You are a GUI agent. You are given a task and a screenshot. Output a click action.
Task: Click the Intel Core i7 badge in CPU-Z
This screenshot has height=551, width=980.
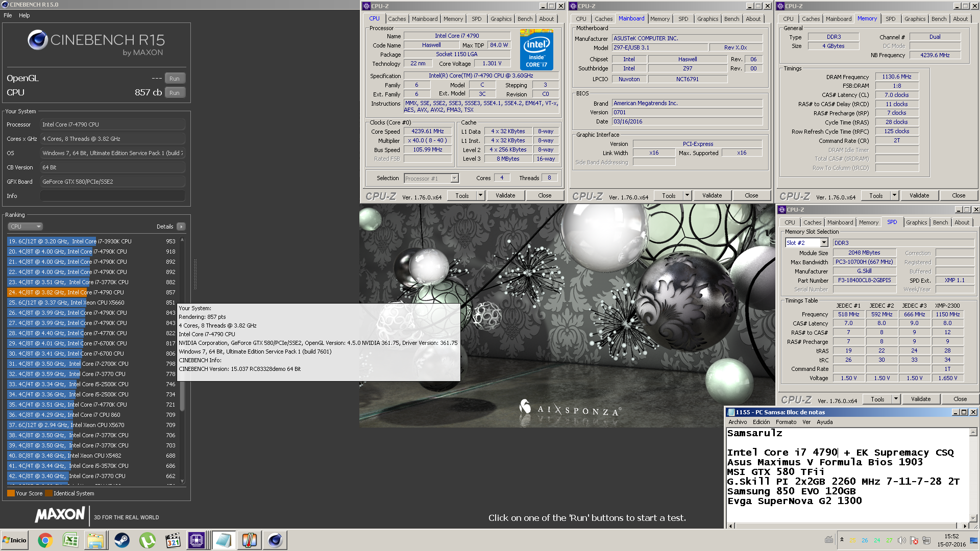tap(536, 49)
